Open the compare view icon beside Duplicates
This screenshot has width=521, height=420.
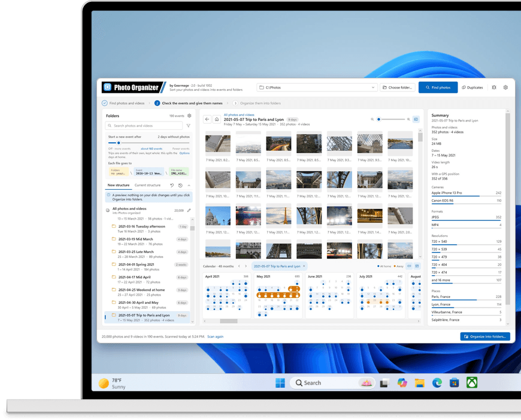point(494,87)
